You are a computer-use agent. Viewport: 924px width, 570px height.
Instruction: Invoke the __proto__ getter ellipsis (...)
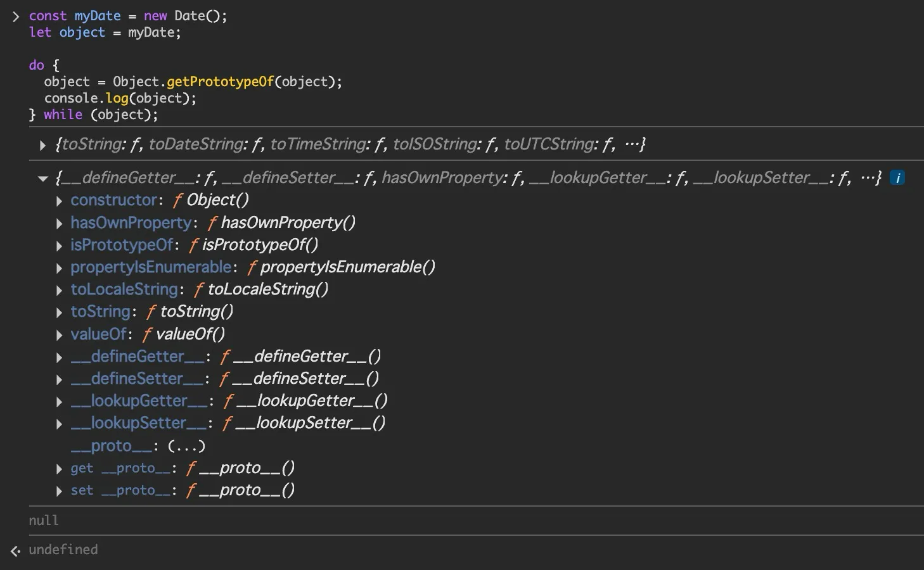click(186, 446)
